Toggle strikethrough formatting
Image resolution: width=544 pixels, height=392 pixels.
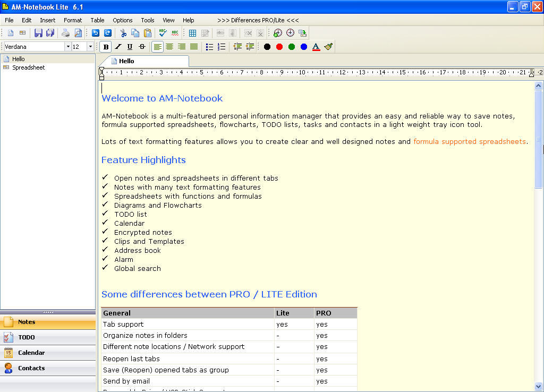(141, 47)
